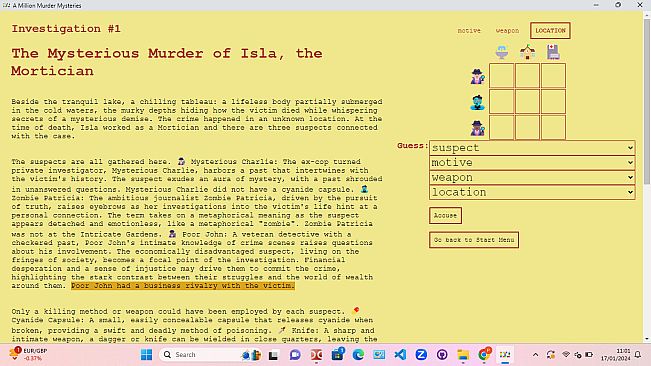The image size is (651, 366).
Task: Open network and volume quick settings in tray
Action: pos(577,355)
